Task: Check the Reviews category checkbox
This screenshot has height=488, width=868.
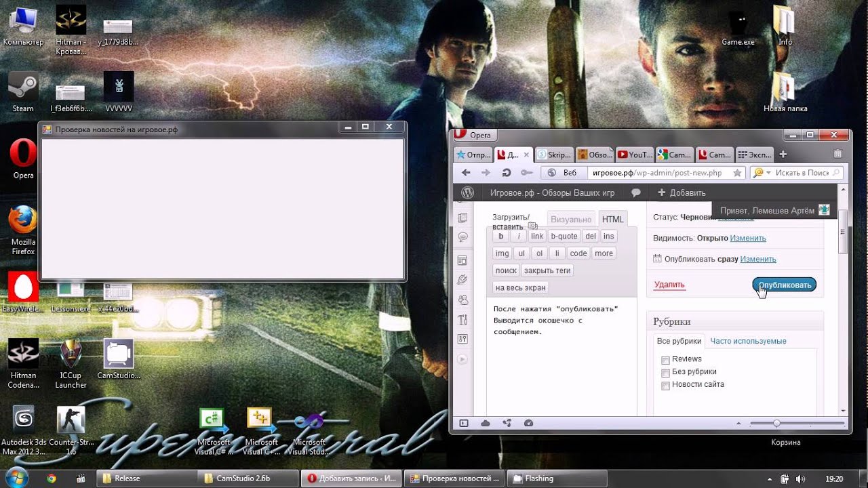Action: click(x=665, y=360)
